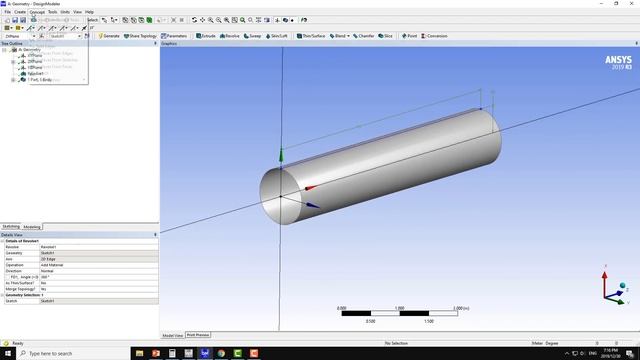Image resolution: width=640 pixels, height=360 pixels.
Task: Pin the Tree Outline panel
Action: click(155, 43)
